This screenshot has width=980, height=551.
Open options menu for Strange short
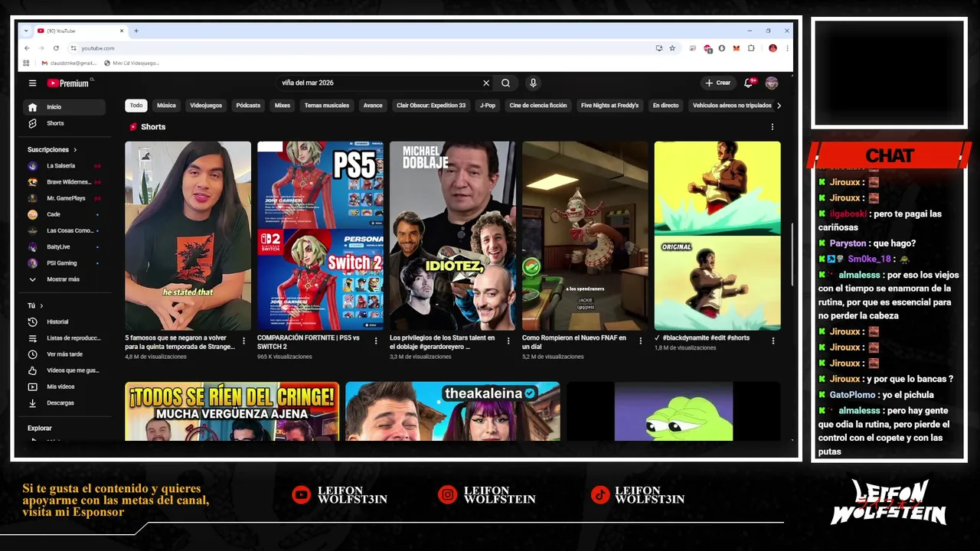coord(244,341)
